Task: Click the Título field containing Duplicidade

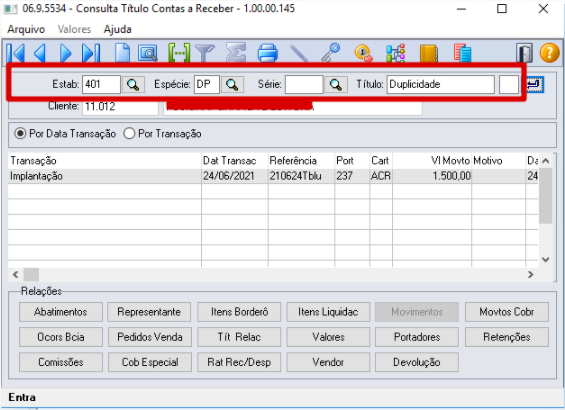Action: tap(441, 85)
